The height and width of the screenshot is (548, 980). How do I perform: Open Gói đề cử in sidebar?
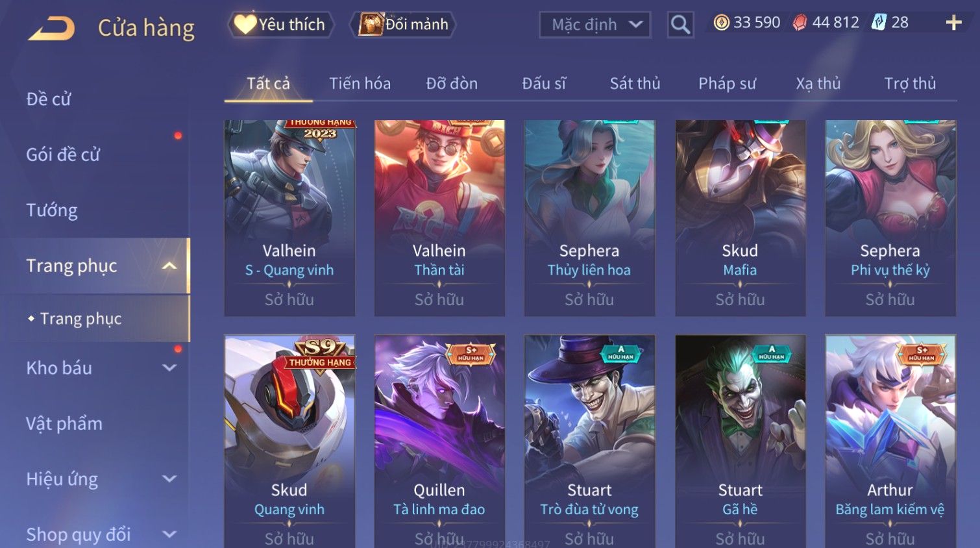pos(63,155)
